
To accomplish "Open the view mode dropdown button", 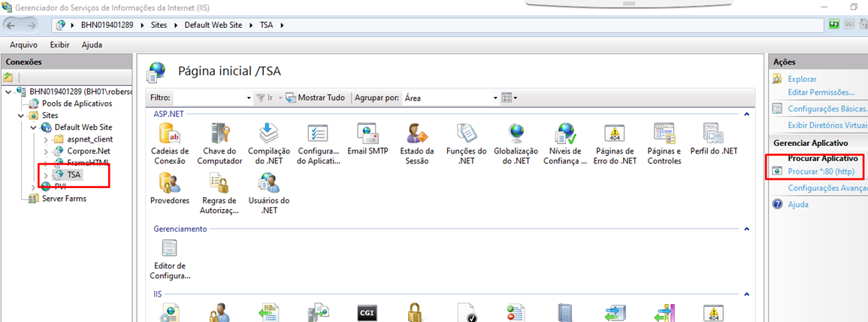I will pos(510,98).
